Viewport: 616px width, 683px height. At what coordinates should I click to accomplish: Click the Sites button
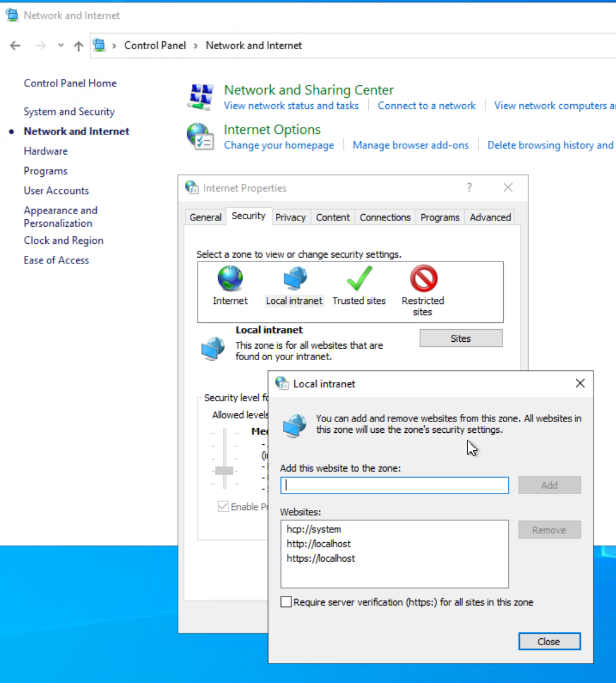(x=461, y=338)
